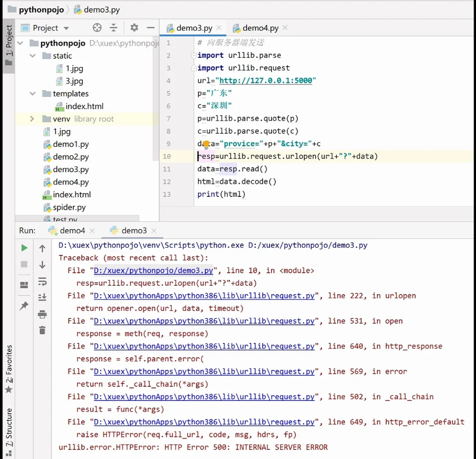Click line number 13 in the gutter
The image size is (476, 459).
pos(166,194)
